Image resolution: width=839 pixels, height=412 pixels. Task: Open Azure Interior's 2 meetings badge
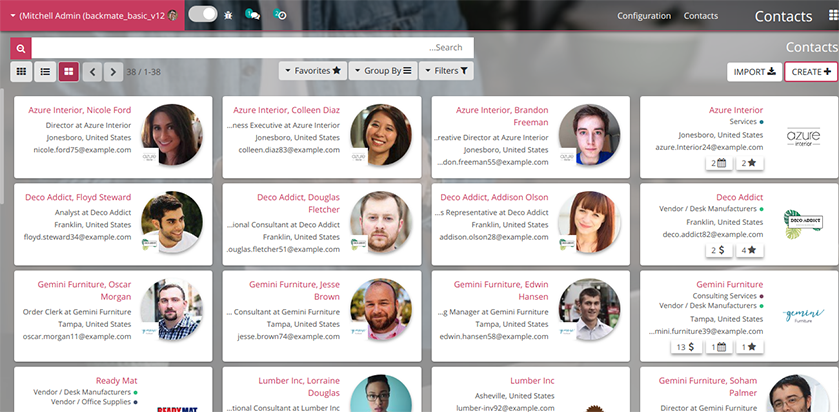[719, 163]
